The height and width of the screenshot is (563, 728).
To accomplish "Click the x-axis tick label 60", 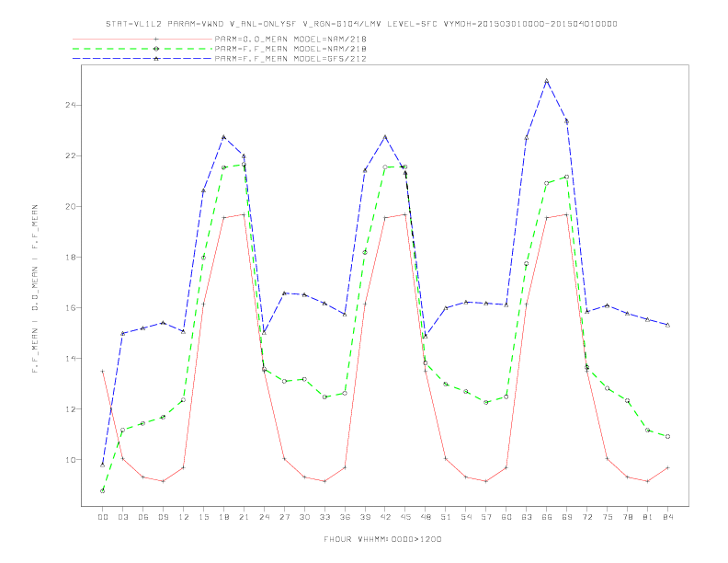I will click(x=506, y=517).
